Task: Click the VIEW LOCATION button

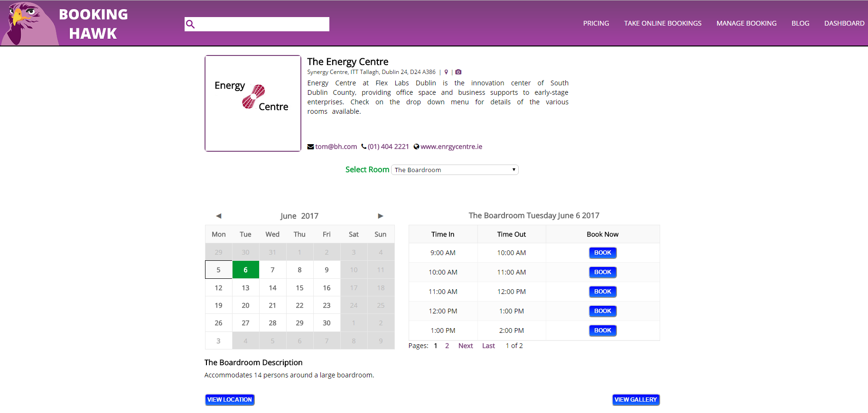Action: tap(230, 400)
